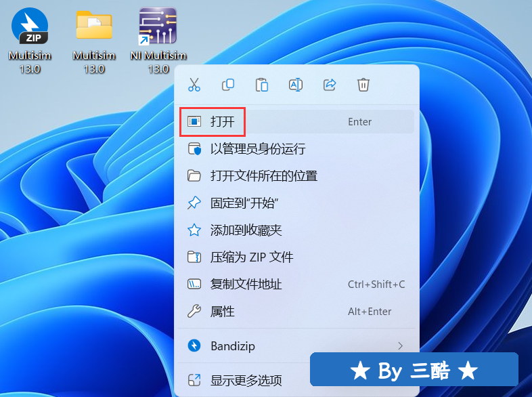
Task: Choose 打开 from the context menu
Action: pyautogui.click(x=296, y=121)
